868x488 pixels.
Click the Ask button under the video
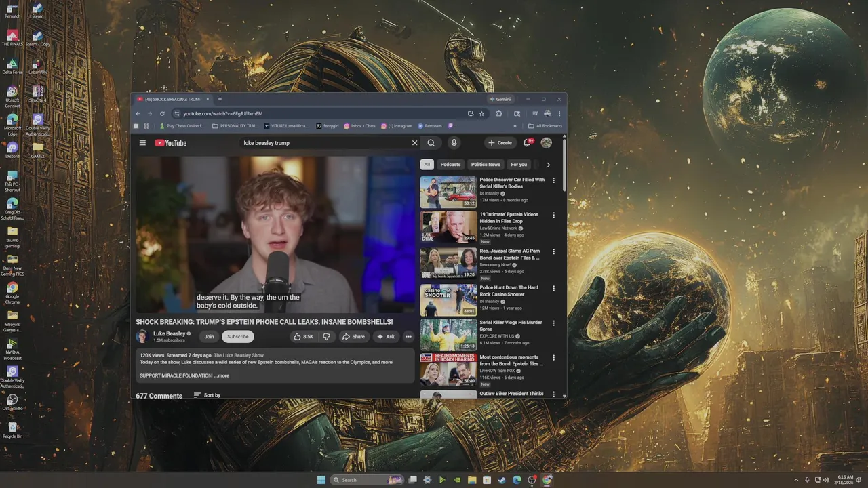coord(386,337)
